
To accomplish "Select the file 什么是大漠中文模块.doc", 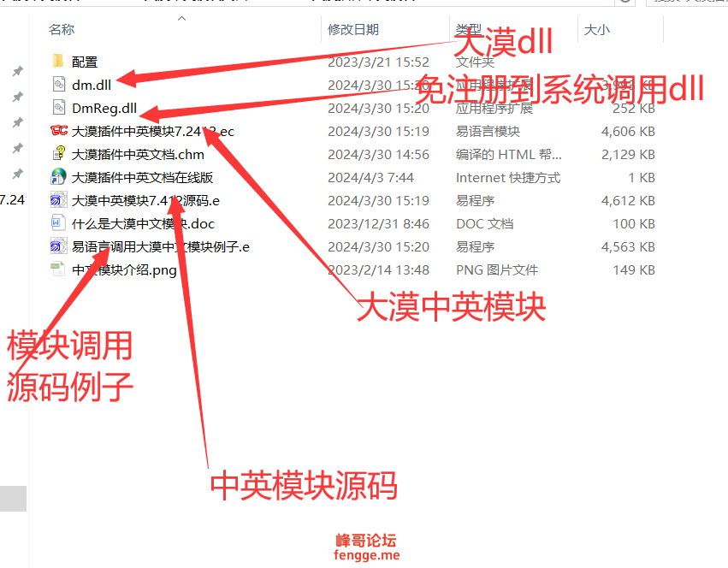I will coord(144,224).
